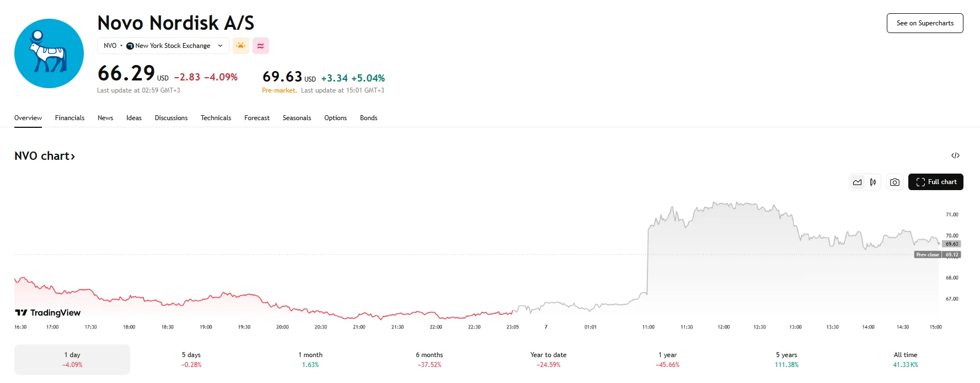
Task: Select the 1 month range
Action: 310,359
